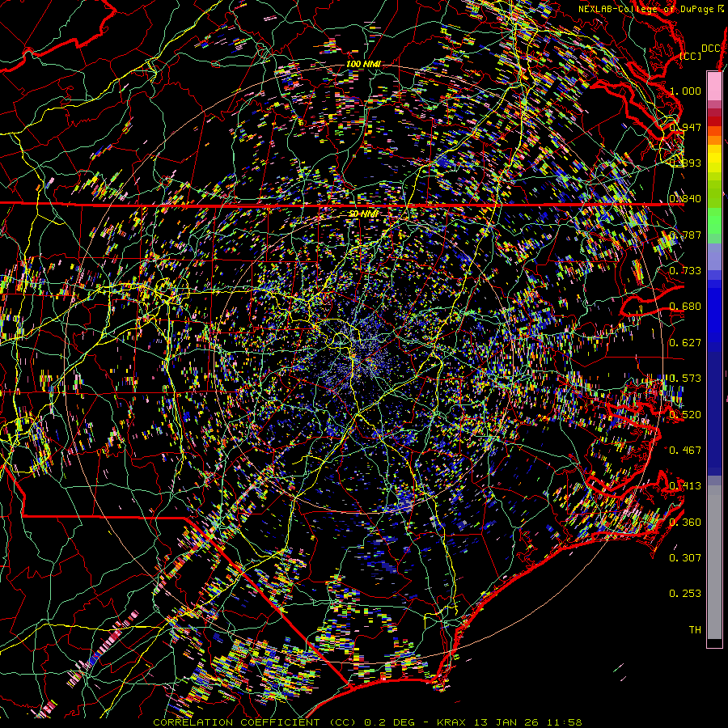Viewport: 728px width, 728px height.
Task: Click the 11:58 timestamp in the caption
Action: point(563,722)
